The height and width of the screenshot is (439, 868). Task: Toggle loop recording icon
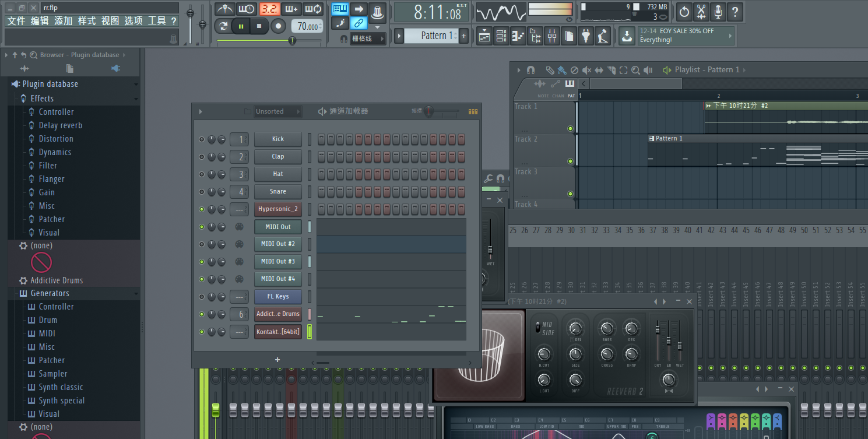[x=314, y=9]
